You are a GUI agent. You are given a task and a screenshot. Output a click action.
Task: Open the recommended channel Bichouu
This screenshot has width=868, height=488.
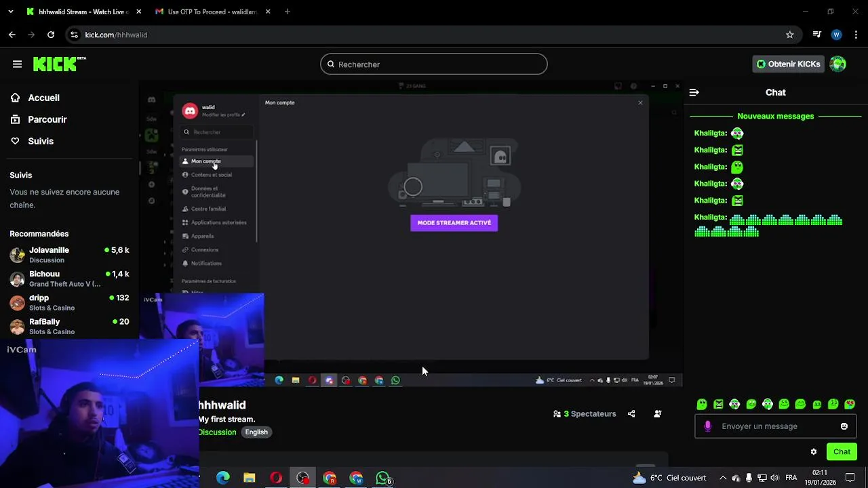69,279
